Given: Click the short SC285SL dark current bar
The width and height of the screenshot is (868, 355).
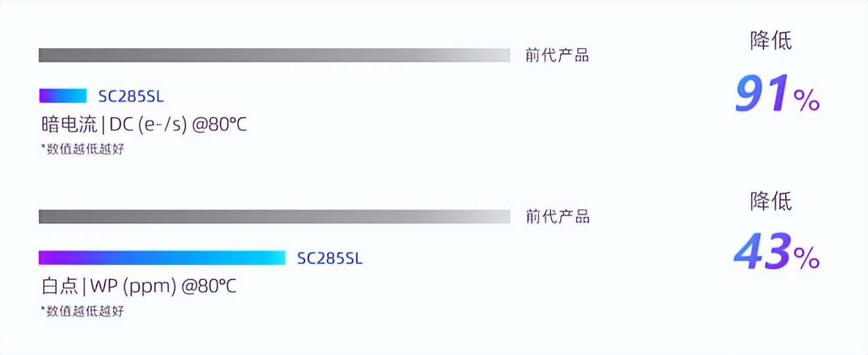Looking at the screenshot, I should point(62,96).
